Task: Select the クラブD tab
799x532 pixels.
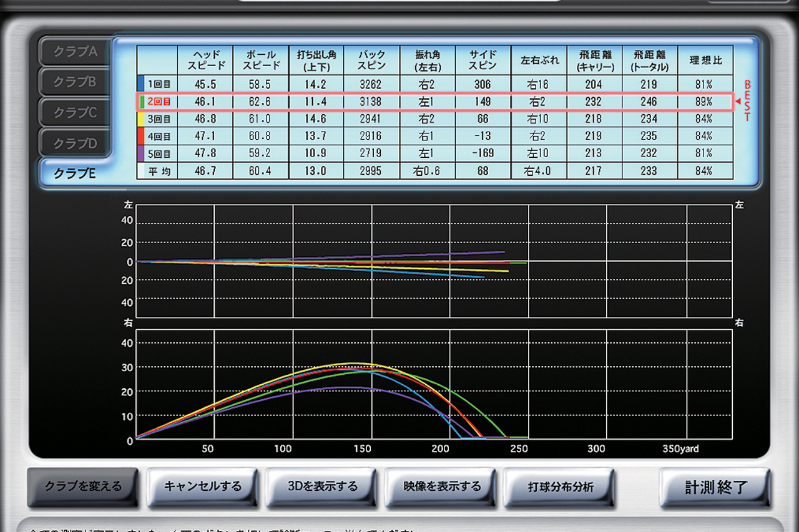Action: [x=74, y=143]
